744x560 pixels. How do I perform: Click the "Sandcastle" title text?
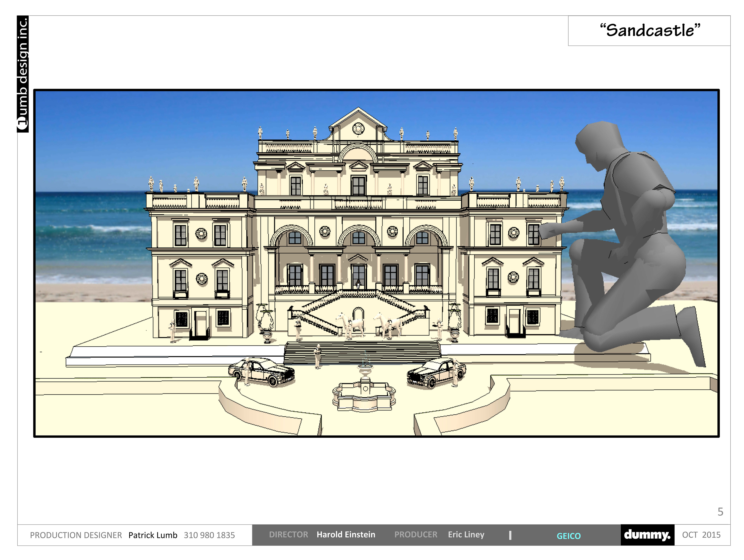click(x=650, y=30)
